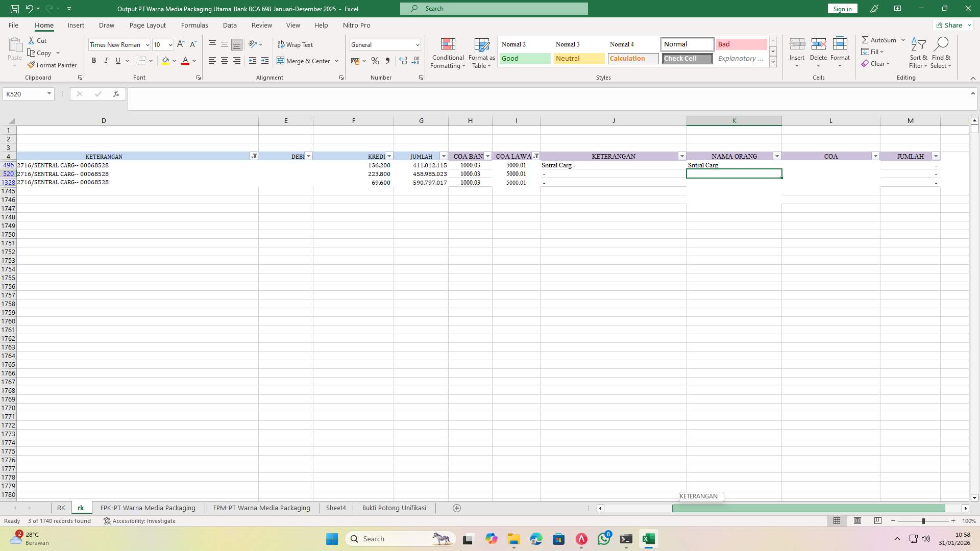980x551 pixels.
Task: Enable Wrap Text for selection
Action: pos(296,44)
